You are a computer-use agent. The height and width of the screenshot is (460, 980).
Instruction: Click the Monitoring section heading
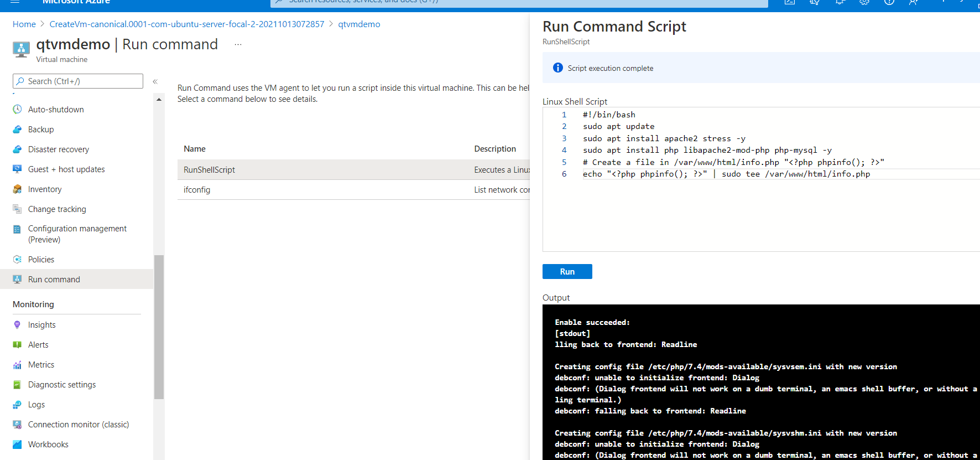click(x=33, y=304)
